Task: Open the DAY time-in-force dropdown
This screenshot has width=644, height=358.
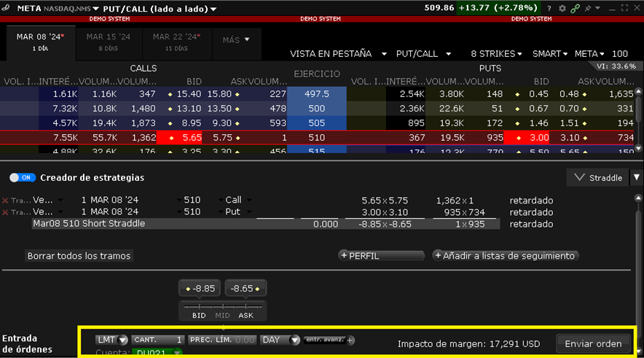Action: [280, 340]
